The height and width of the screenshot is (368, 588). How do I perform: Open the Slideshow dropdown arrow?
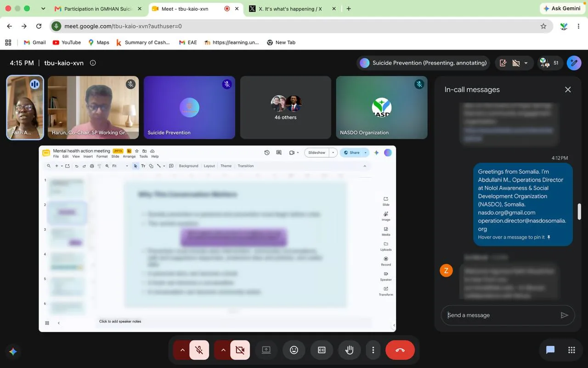click(x=333, y=153)
